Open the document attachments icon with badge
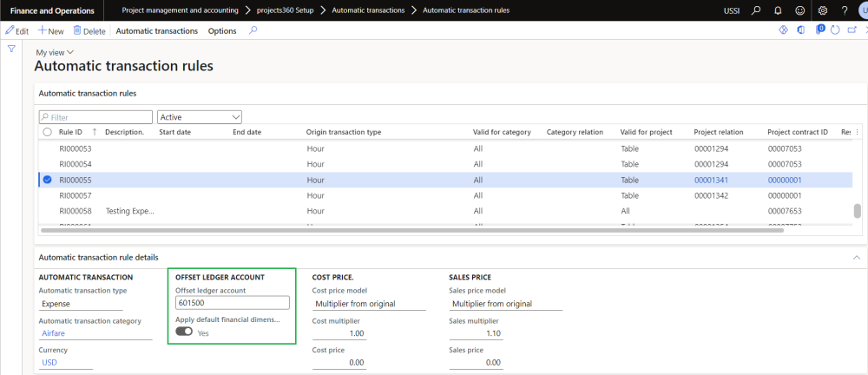This screenshot has width=868, height=375. pyautogui.click(x=818, y=30)
